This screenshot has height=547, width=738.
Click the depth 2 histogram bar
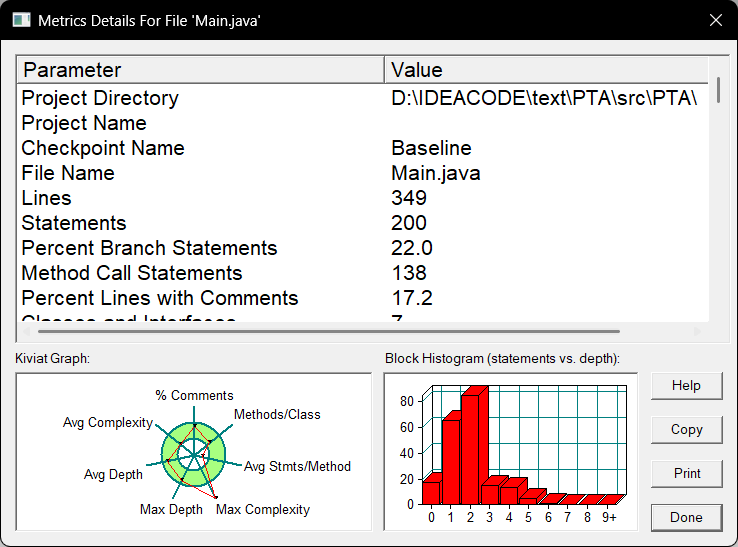pos(473,446)
